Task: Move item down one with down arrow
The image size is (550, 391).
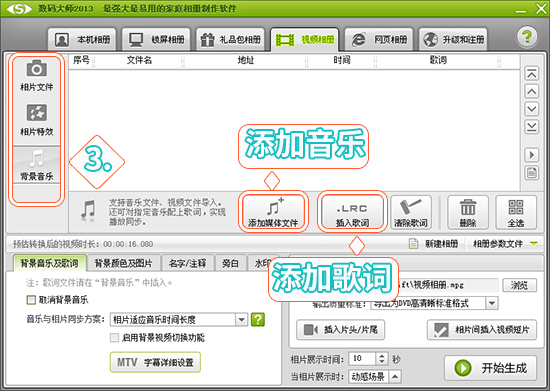Action: point(532,109)
